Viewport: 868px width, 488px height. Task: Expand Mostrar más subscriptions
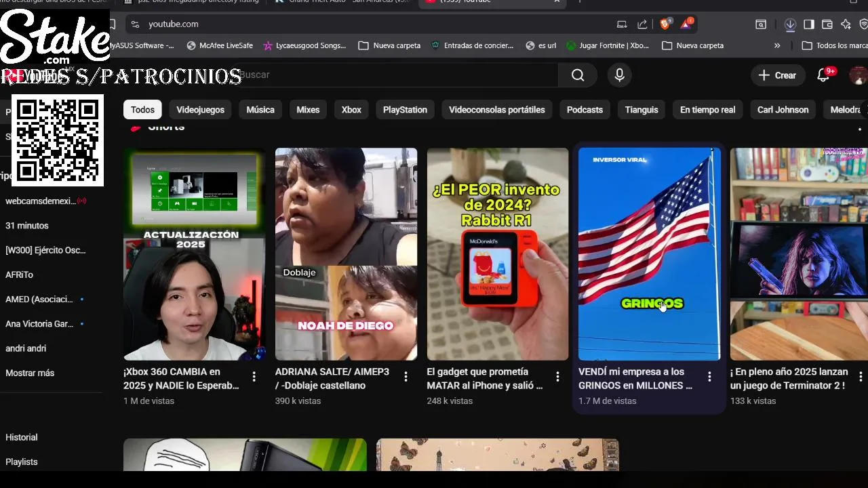30,373
